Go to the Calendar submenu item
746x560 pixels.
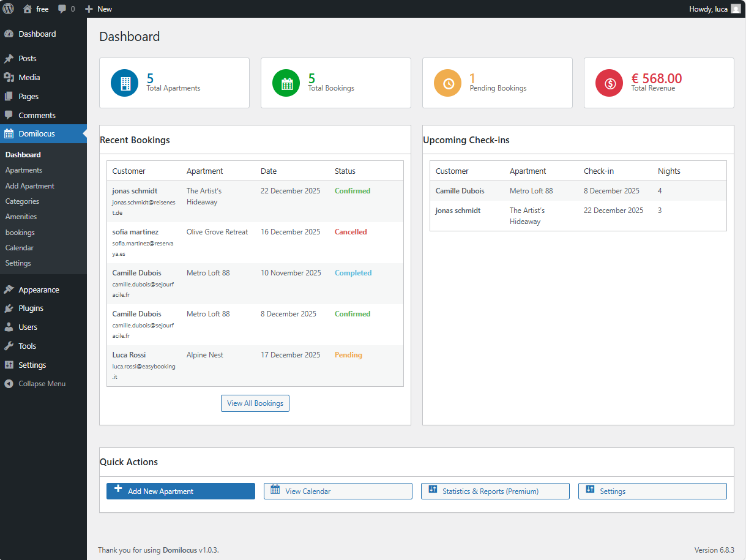point(20,248)
